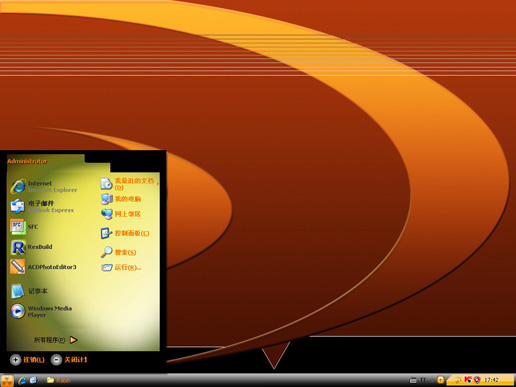Expand All Programs (所有程序) arrow
This screenshot has width=516, height=387.
click(55, 340)
